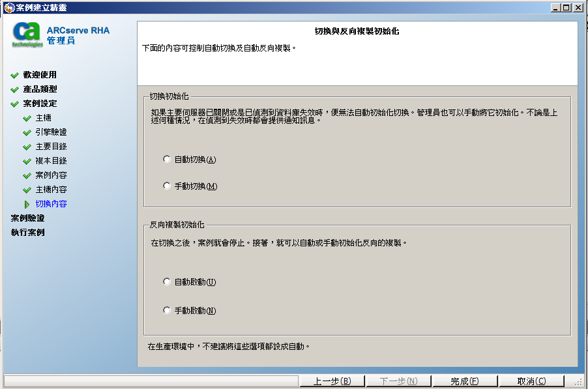This screenshot has width=588, height=389.
Task: Click green arrow beside 切換內容
Action: 27,204
